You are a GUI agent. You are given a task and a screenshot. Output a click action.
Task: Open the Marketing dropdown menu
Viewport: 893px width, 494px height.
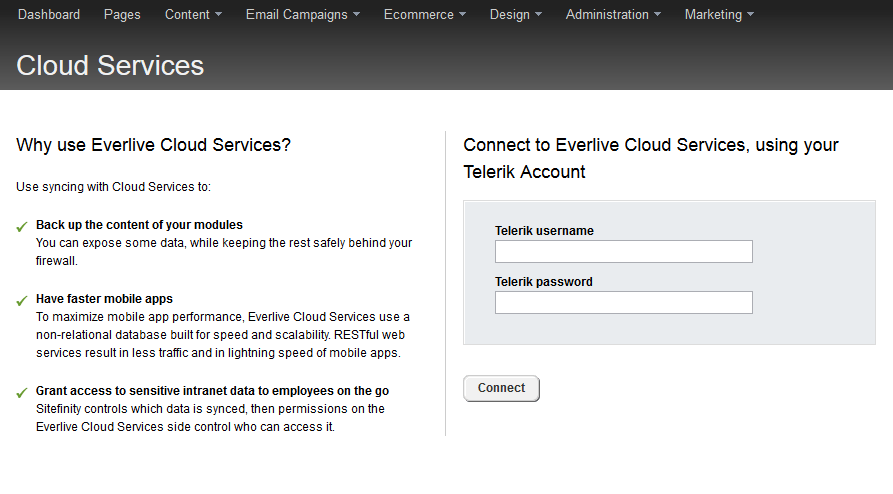coord(719,14)
